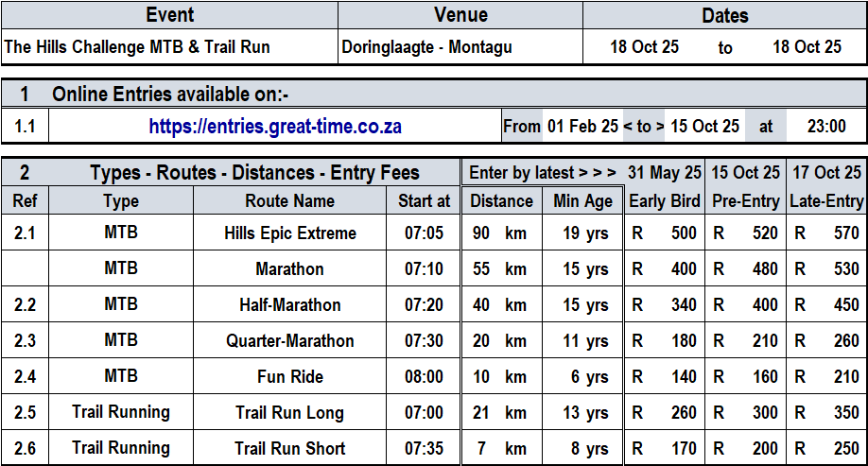This screenshot has width=868, height=466.
Task: Click the Event column header
Action: click(170, 15)
